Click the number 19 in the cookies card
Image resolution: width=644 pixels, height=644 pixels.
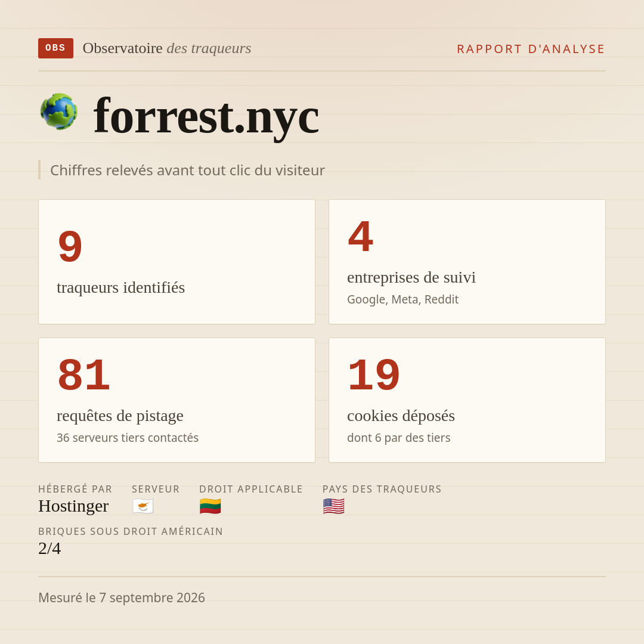point(374,375)
